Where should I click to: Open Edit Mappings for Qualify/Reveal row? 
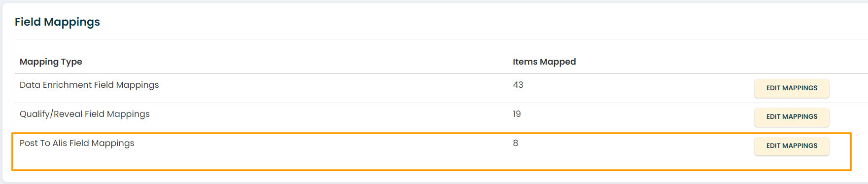[792, 117]
